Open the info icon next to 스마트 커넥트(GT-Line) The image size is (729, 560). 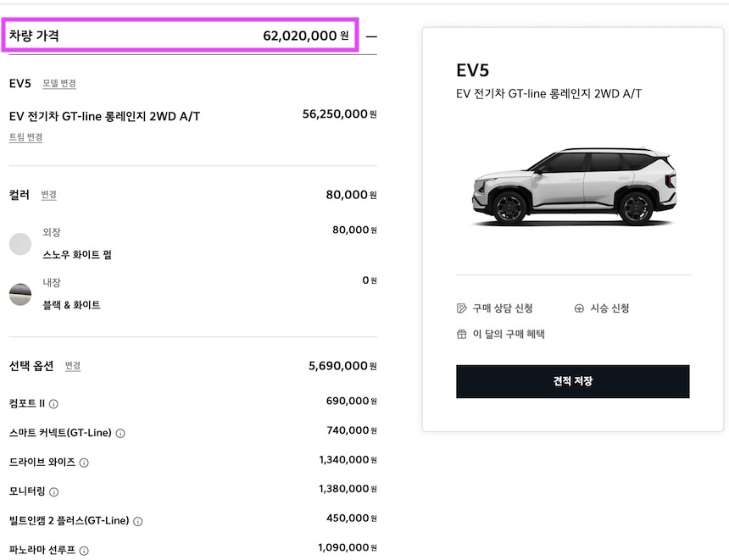[120, 432]
